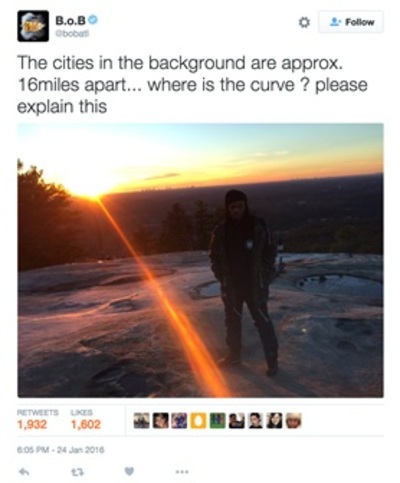Image resolution: width=400 pixels, height=483 pixels.
Task: Click the first liker avatar thumbnail
Action: point(142,421)
